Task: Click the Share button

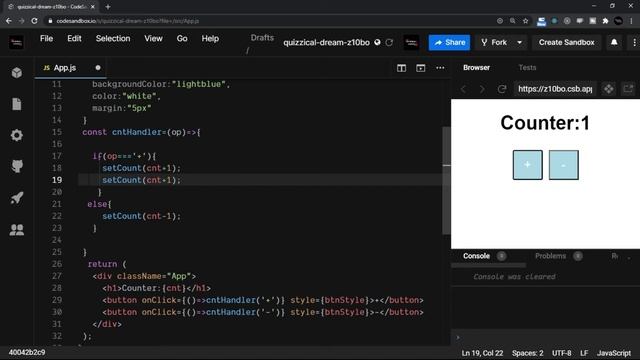Action: (449, 42)
